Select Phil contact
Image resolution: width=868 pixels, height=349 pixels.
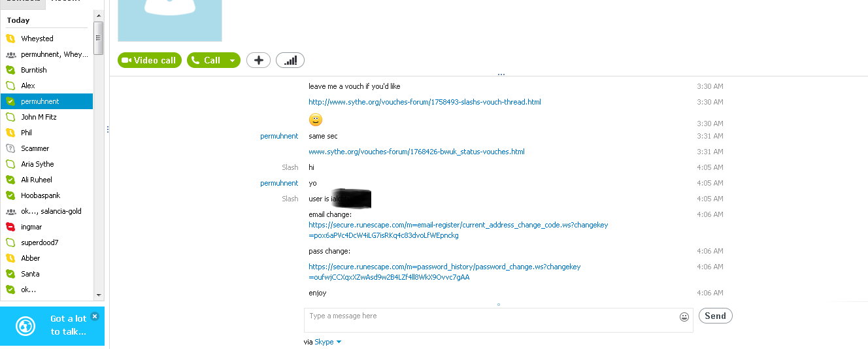tap(46, 133)
